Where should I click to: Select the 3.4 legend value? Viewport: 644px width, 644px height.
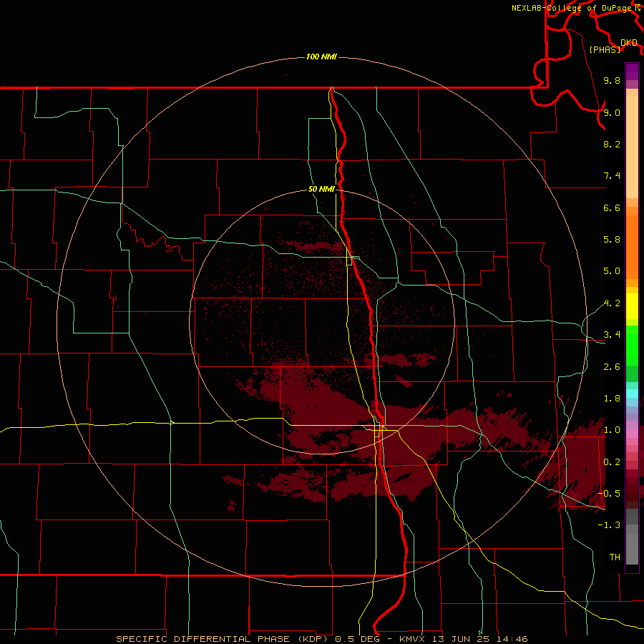pos(612,335)
